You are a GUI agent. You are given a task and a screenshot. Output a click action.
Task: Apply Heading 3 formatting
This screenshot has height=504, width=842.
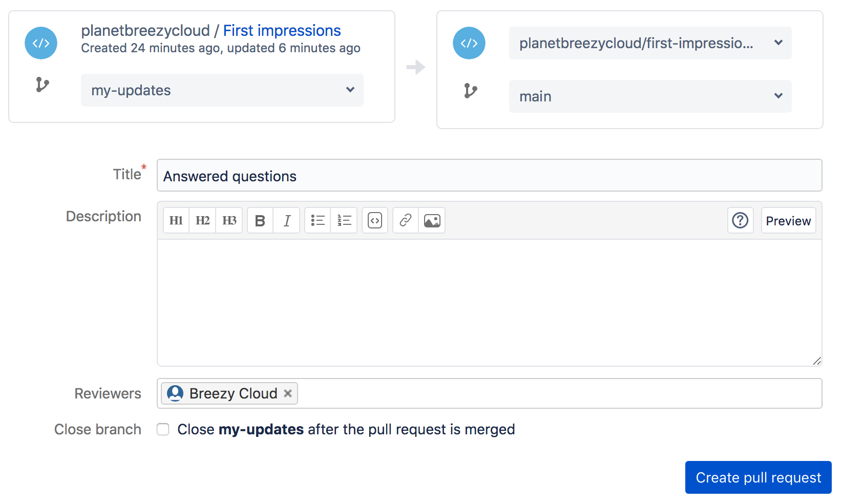coord(229,220)
